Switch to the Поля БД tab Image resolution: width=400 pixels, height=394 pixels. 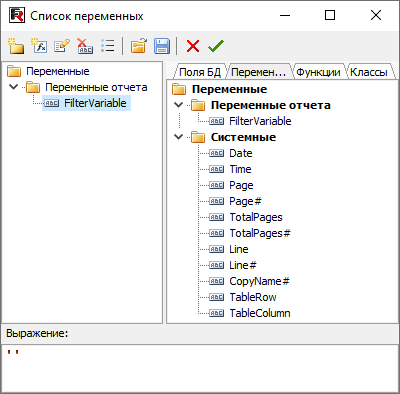click(200, 72)
